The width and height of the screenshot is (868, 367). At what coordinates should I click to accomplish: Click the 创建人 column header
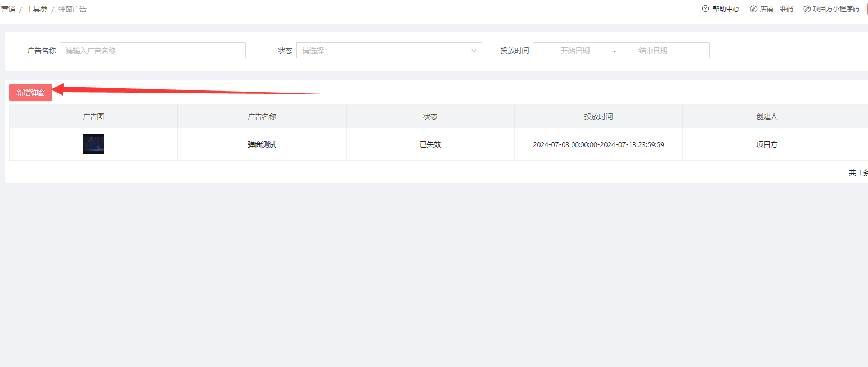(767, 116)
